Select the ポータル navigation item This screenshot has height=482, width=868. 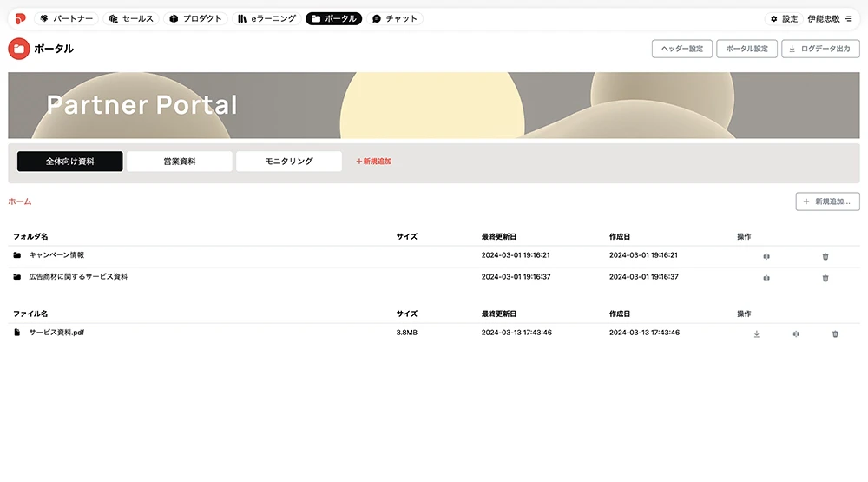[334, 18]
